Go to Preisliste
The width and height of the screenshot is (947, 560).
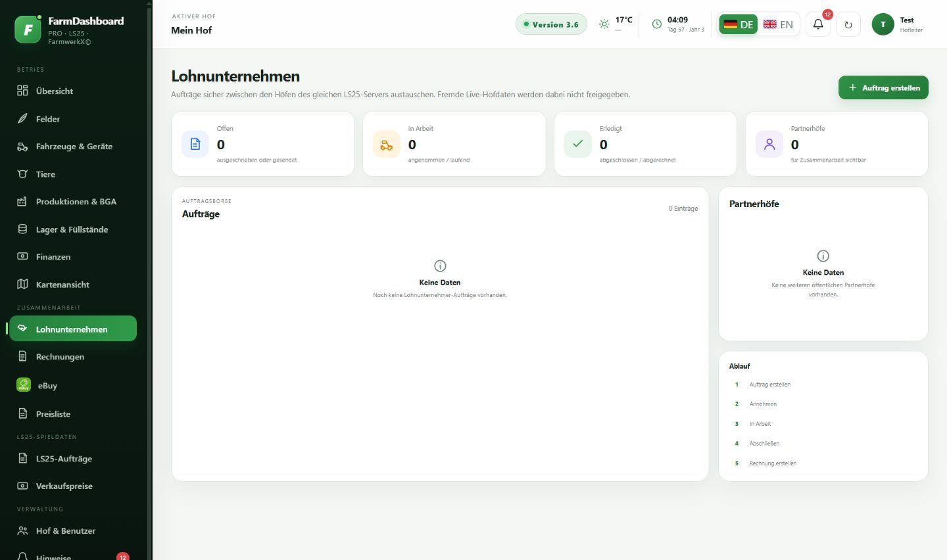pyautogui.click(x=73, y=413)
